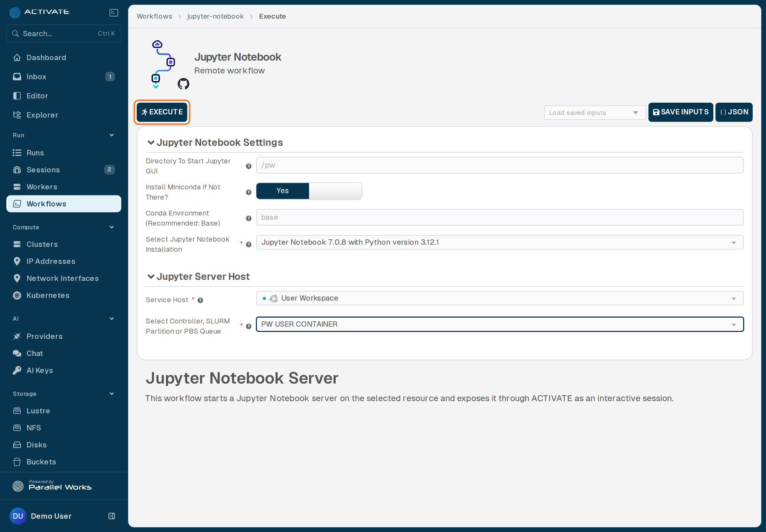Open the terminal icon beside ACTIVATE logo
Screen dimensions: 766x532
(114, 13)
